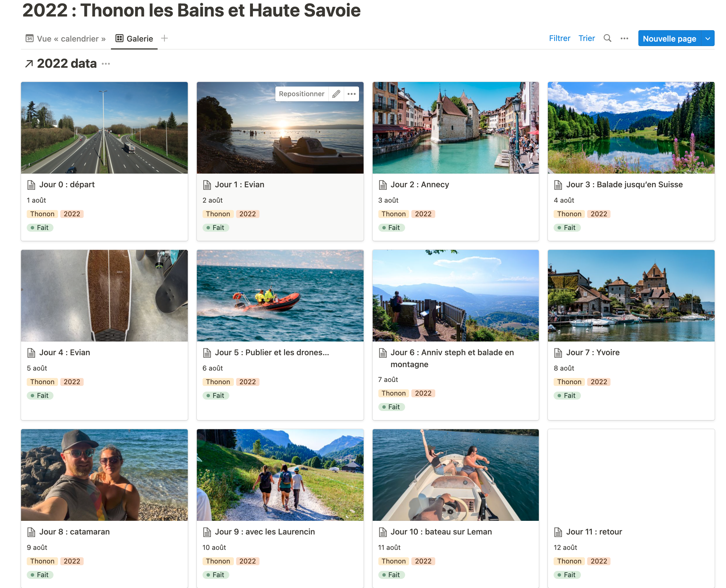Open the view options three-dot menu
This screenshot has height=588, width=726.
tap(624, 39)
